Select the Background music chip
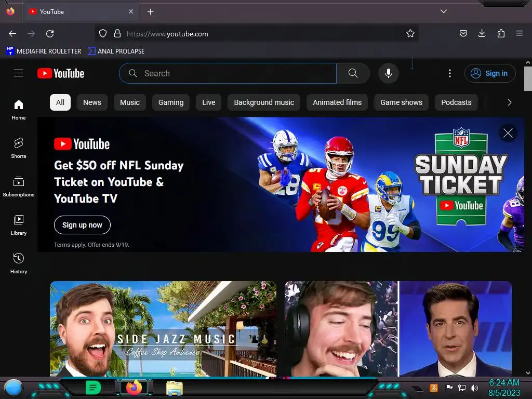Screen dimensions: 532x399 [264, 102]
